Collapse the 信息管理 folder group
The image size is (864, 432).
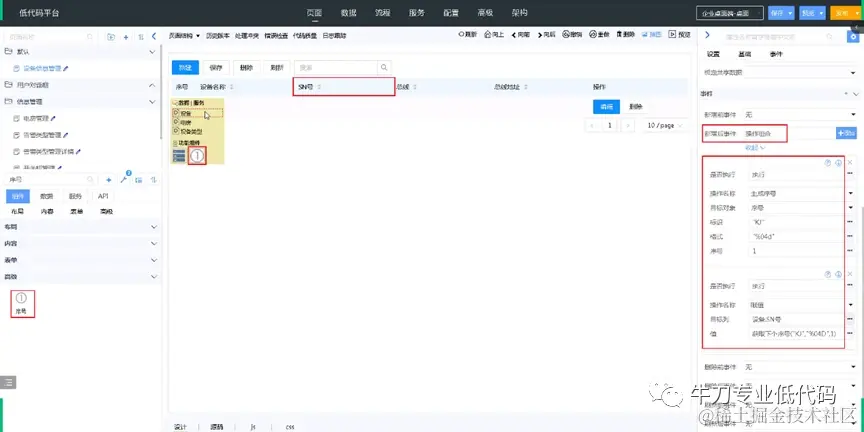click(x=153, y=102)
